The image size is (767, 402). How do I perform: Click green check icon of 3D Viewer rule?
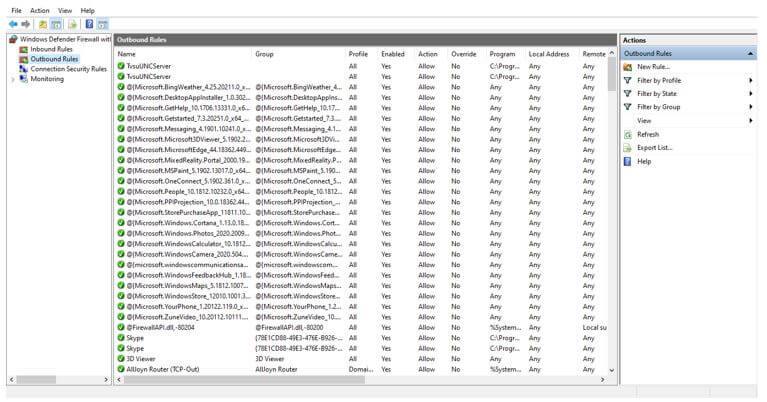click(121, 358)
